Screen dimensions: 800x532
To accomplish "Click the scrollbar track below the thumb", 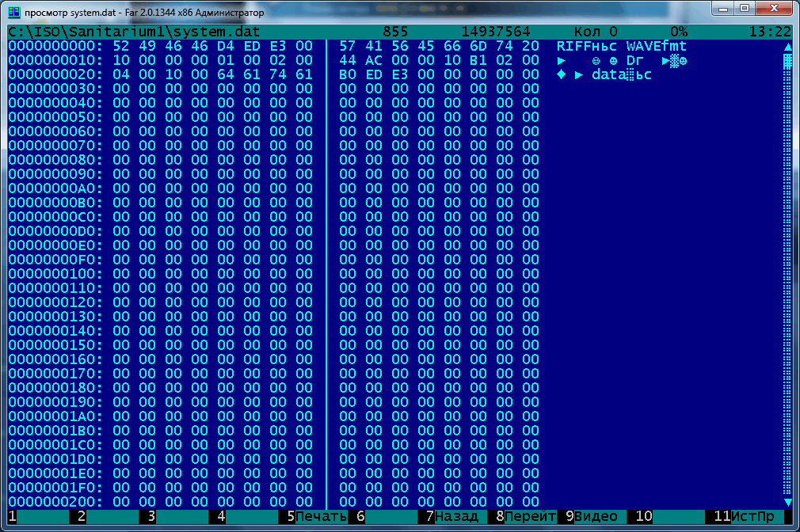I will pos(788,280).
